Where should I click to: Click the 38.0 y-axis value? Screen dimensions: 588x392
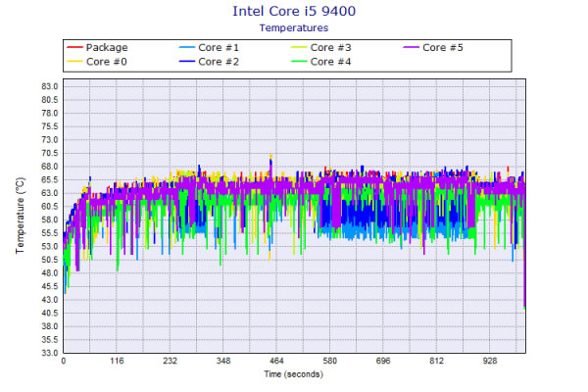coord(50,326)
